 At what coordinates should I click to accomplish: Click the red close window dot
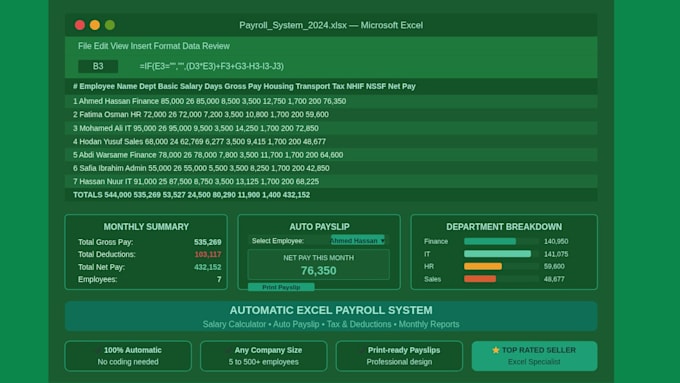click(80, 25)
